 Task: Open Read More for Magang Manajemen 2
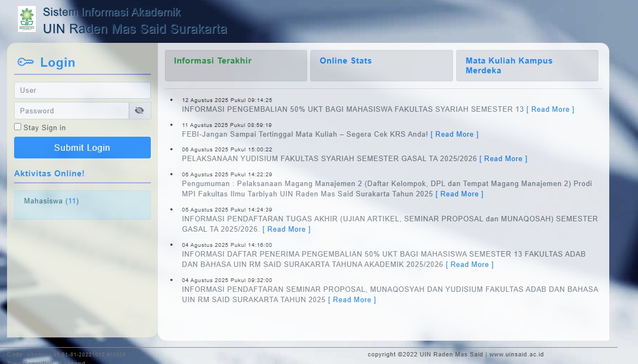tap(459, 194)
